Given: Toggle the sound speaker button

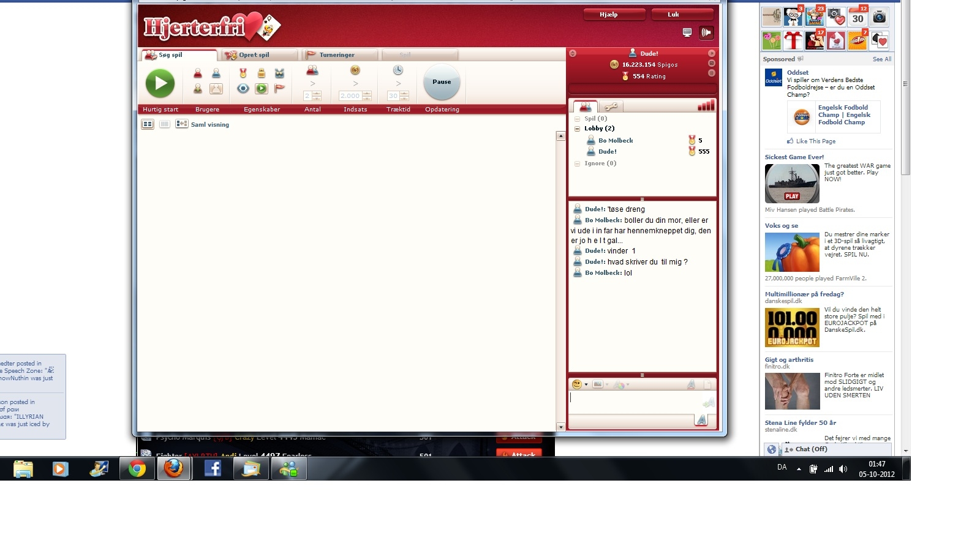Looking at the screenshot, I should pyautogui.click(x=706, y=32).
